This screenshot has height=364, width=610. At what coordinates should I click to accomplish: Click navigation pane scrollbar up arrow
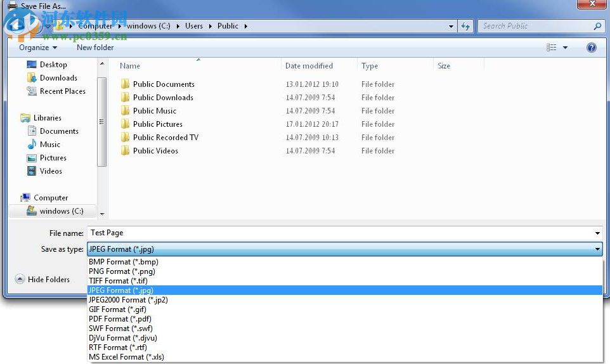click(x=102, y=64)
